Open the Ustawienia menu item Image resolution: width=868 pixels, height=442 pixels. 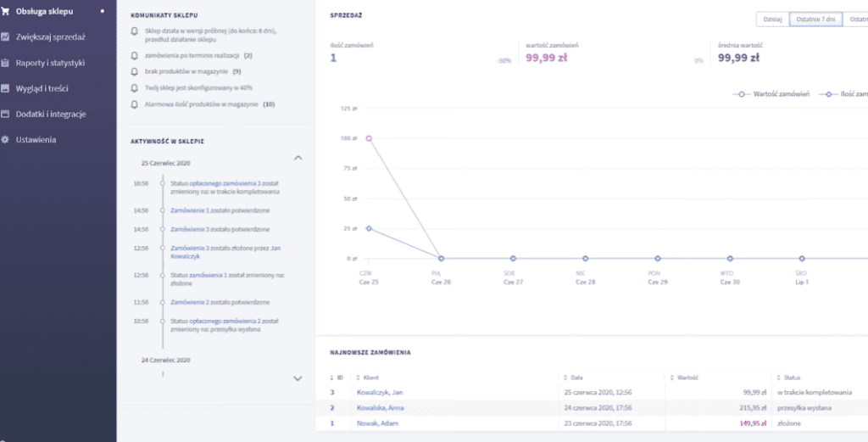coord(36,139)
